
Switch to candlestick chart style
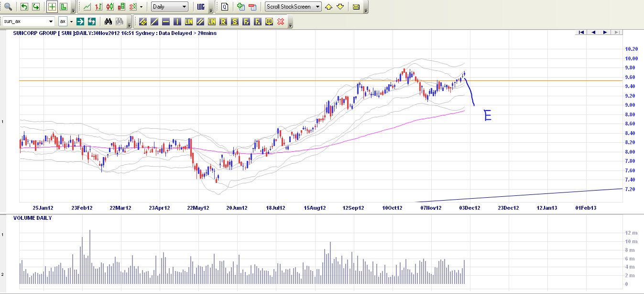[x=110, y=7]
